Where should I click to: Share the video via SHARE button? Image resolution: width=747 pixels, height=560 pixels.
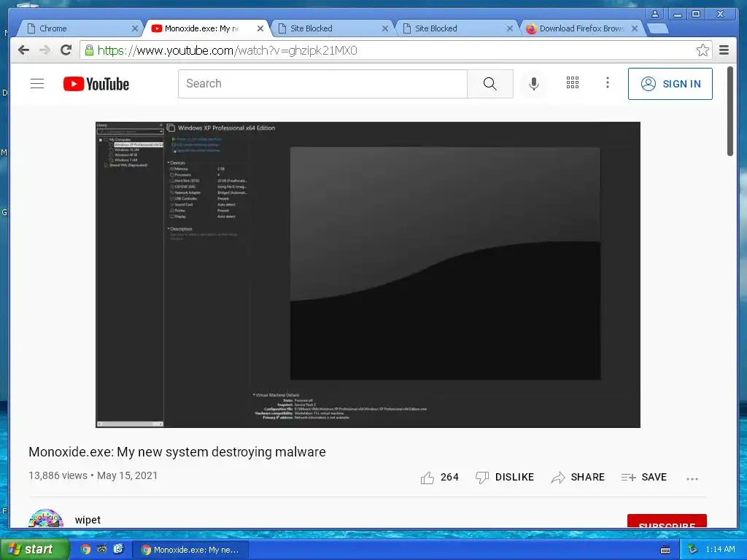click(x=578, y=477)
